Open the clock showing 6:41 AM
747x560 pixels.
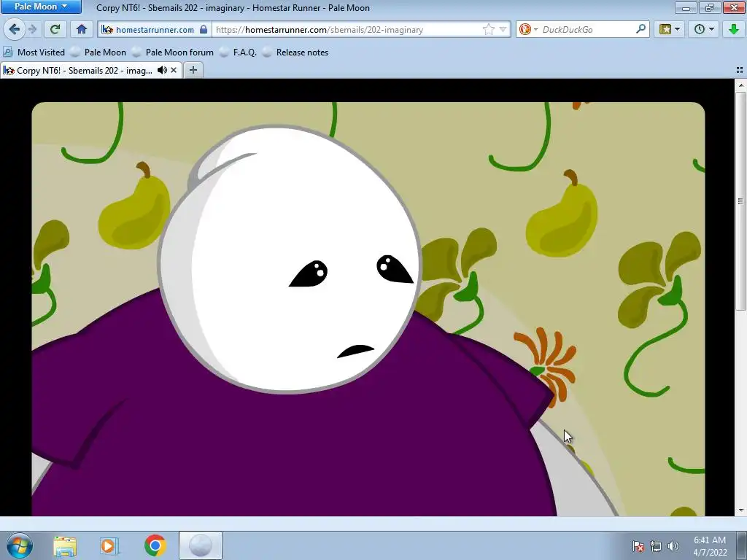(710, 546)
